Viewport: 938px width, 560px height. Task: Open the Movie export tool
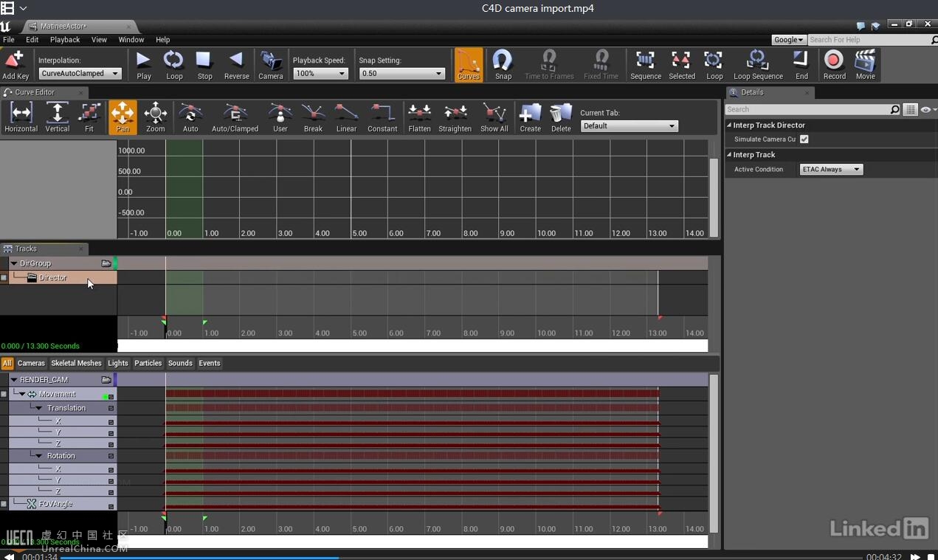coord(865,65)
